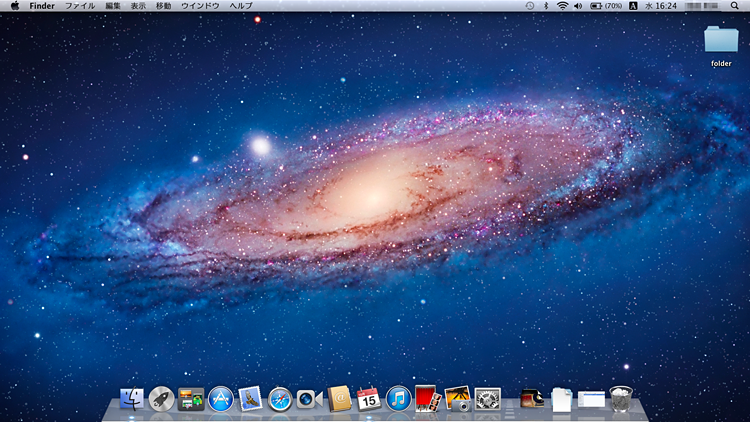Screen dimensions: 750x422
Task: Launch Launchpad rocket icon in dock
Action: [161, 399]
